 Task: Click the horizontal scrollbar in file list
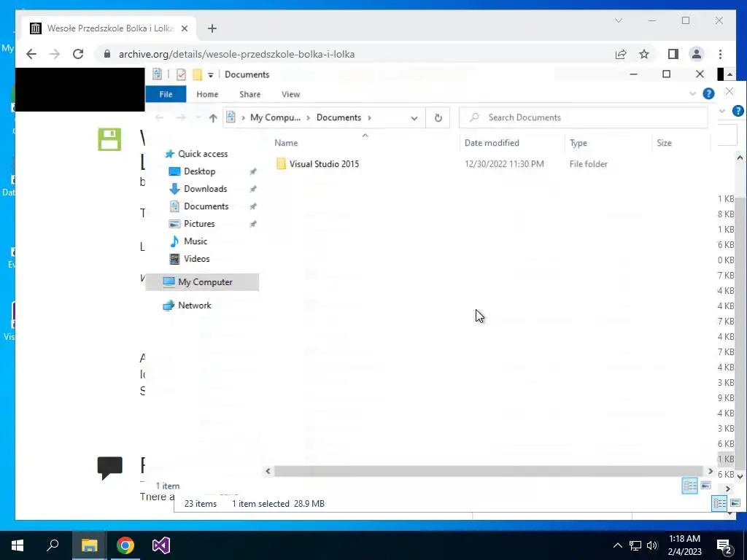[x=489, y=471]
